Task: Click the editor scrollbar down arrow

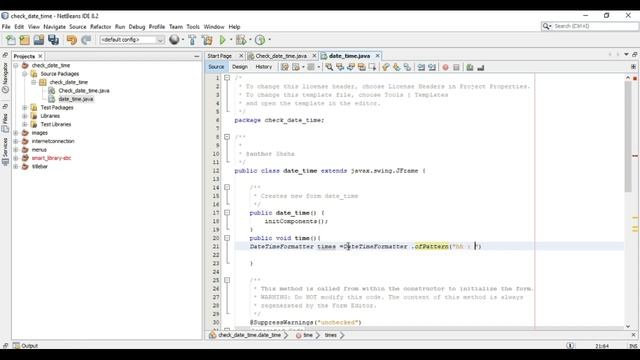Action: pos(628,327)
